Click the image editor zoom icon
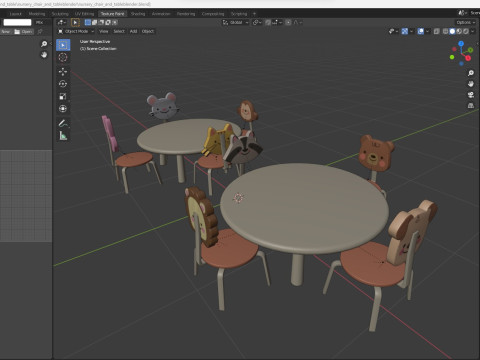Viewport: 480px width, 360px height. pos(44,44)
